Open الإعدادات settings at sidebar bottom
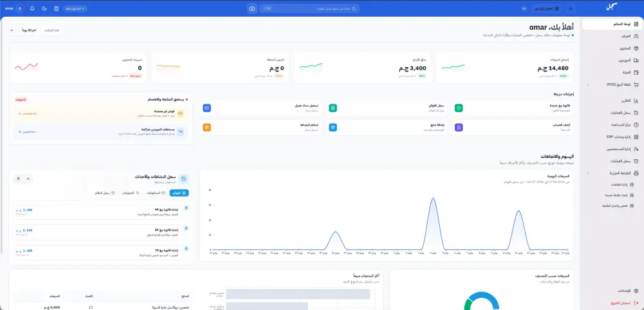644x310 pixels. point(612,291)
